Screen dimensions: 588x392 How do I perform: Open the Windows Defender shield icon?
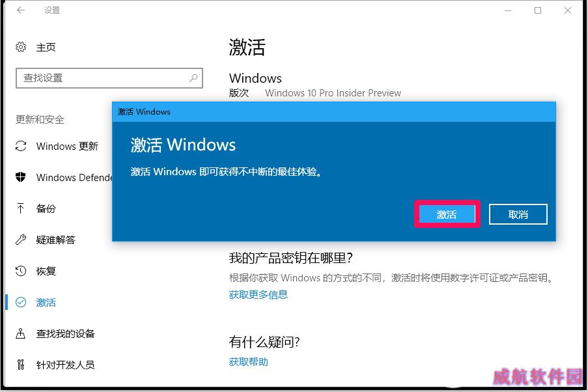[x=21, y=177]
